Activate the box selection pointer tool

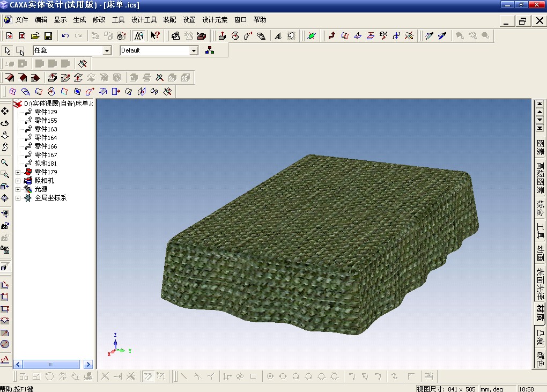[x=20, y=50]
